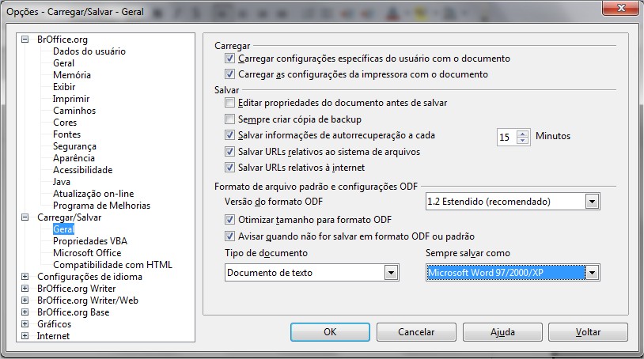Viewport: 644px width, 359px height.
Task: Select Caminhos in the tree
Action: click(x=74, y=111)
